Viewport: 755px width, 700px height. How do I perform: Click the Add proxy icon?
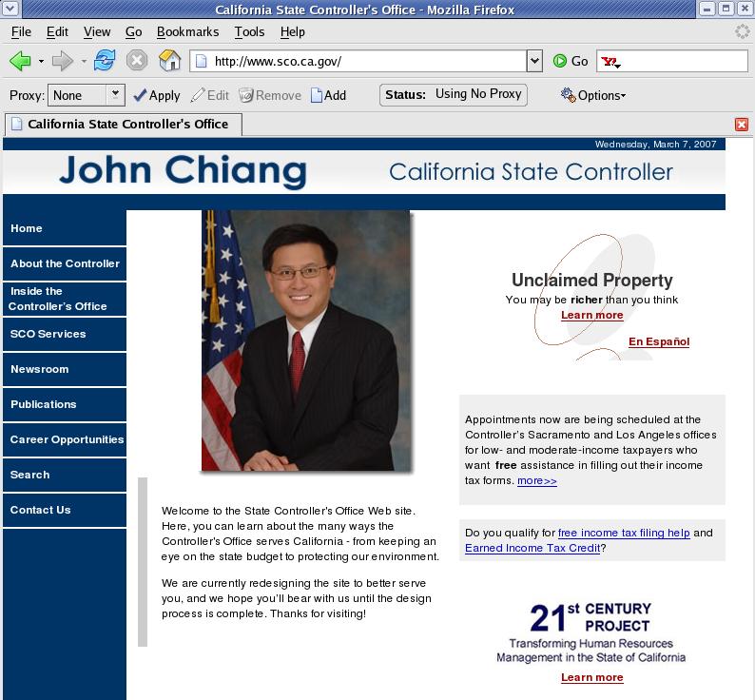(x=328, y=95)
